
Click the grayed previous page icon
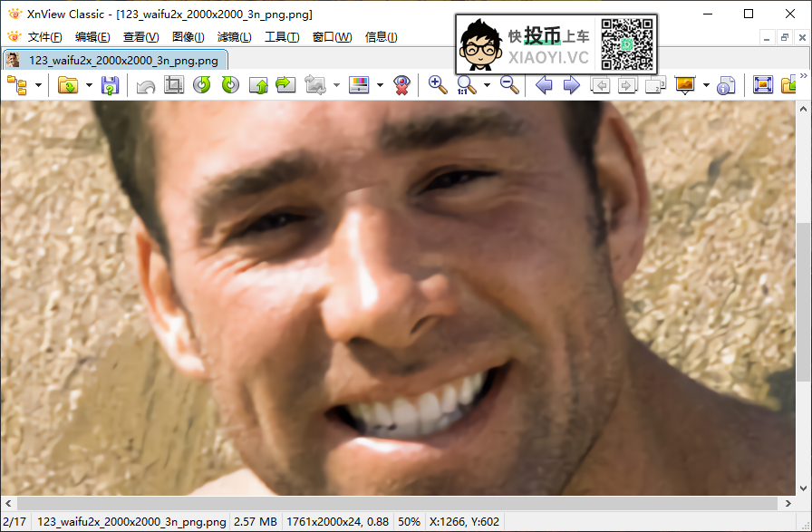(600, 85)
